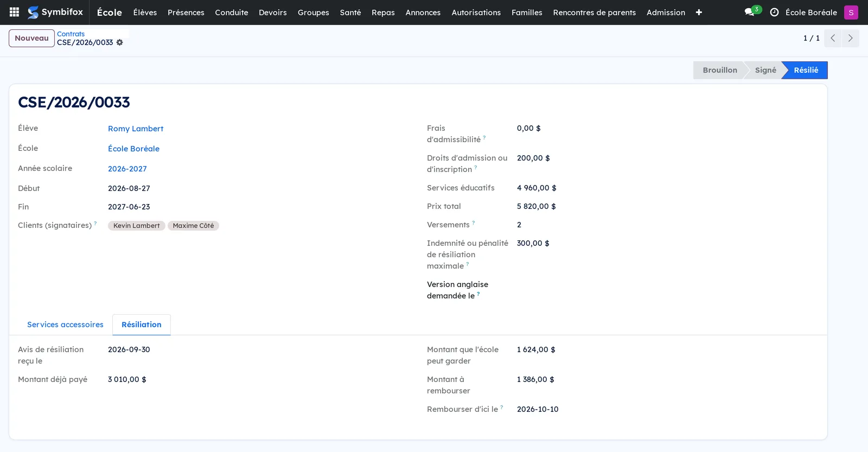This screenshot has width=868, height=452.
Task: Open the Admission menu
Action: tap(666, 12)
